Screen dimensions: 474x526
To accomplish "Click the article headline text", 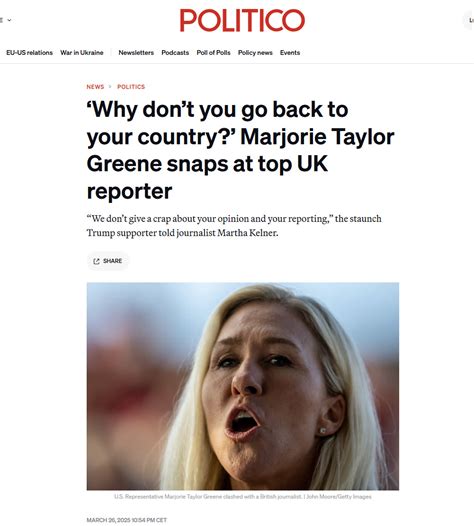I will click(240, 150).
